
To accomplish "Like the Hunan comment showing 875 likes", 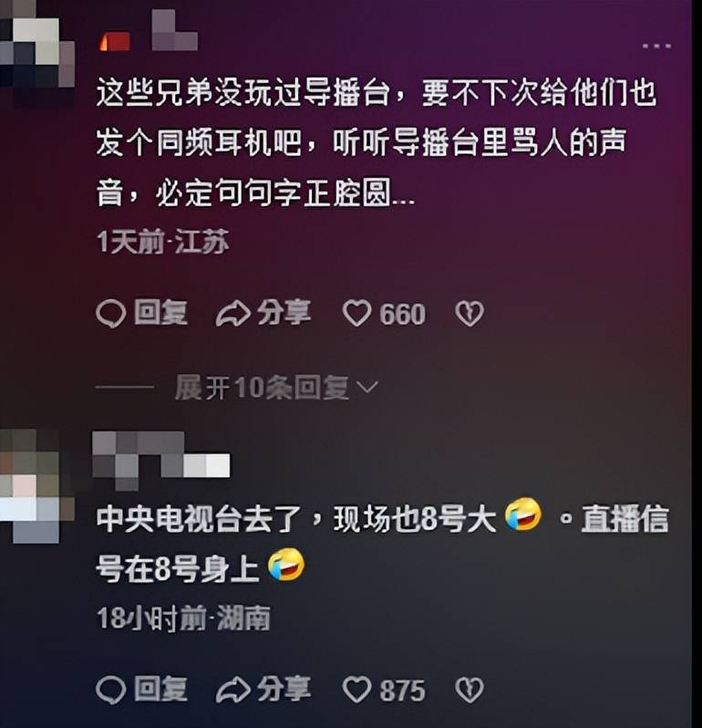I will point(356,690).
